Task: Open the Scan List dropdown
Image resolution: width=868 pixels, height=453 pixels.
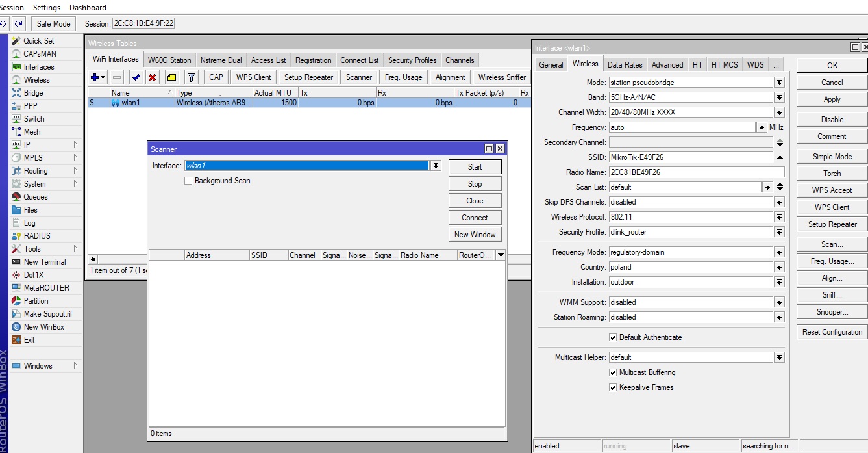Action: pos(767,187)
